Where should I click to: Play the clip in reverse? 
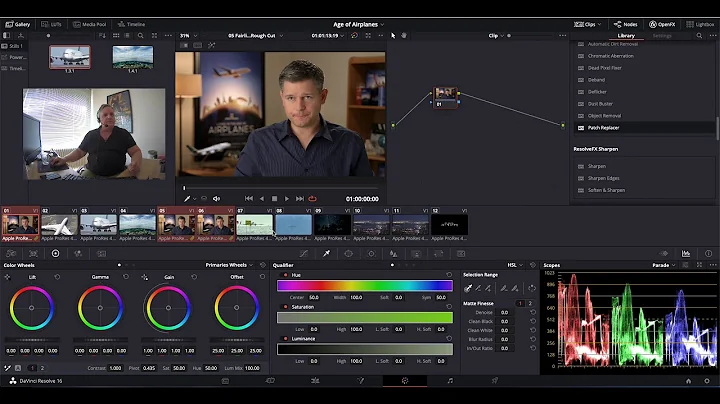[262, 198]
